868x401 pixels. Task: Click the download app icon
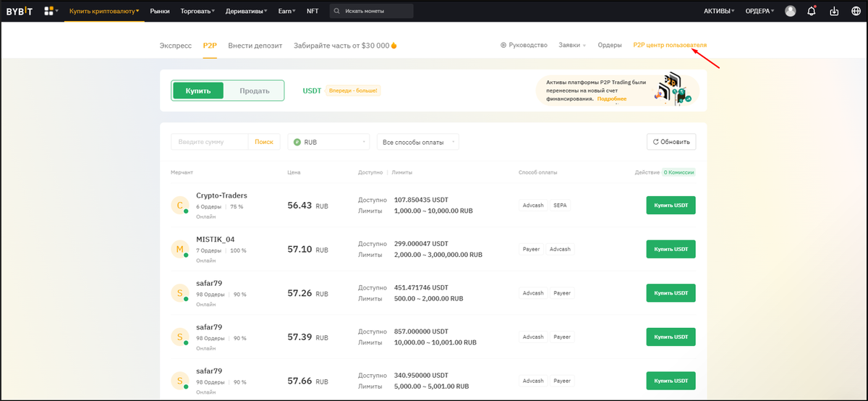click(x=834, y=11)
